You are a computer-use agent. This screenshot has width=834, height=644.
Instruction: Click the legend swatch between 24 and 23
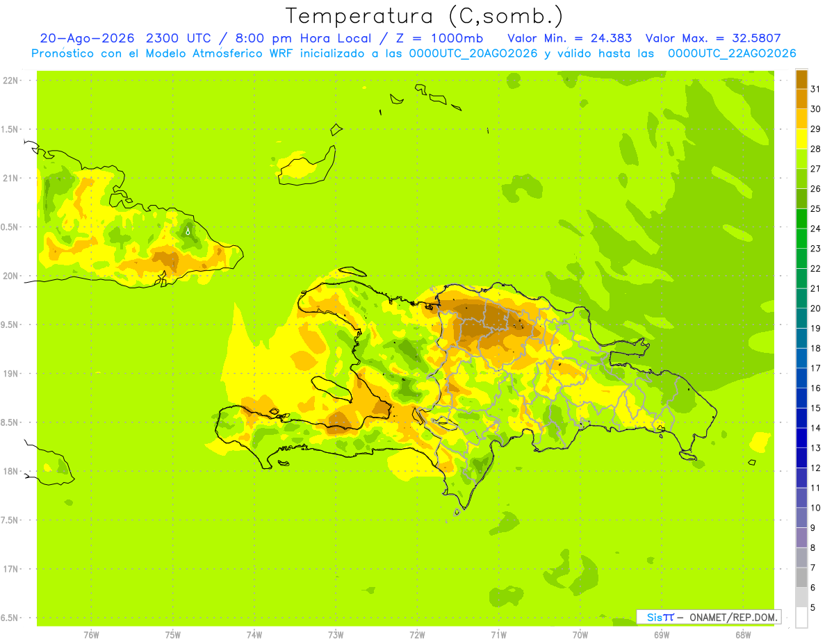click(801, 238)
